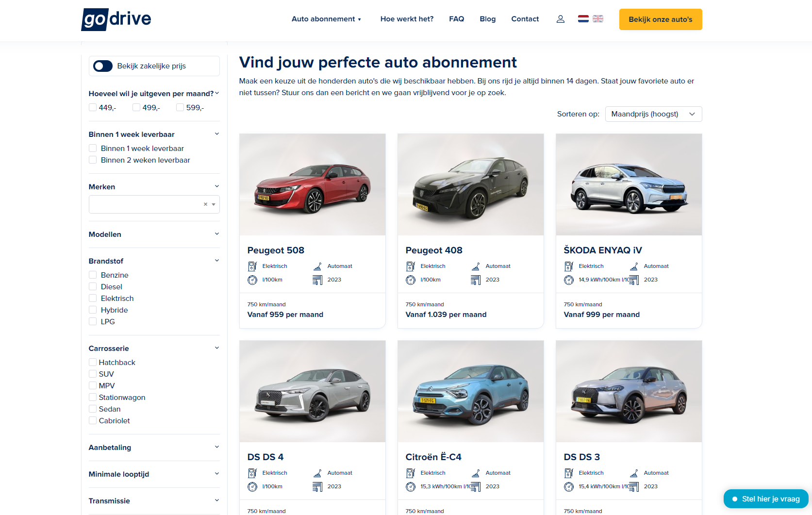Screen dimensions: 812x515
Task: Go home via the godrive logo
Action: pyautogui.click(x=116, y=19)
